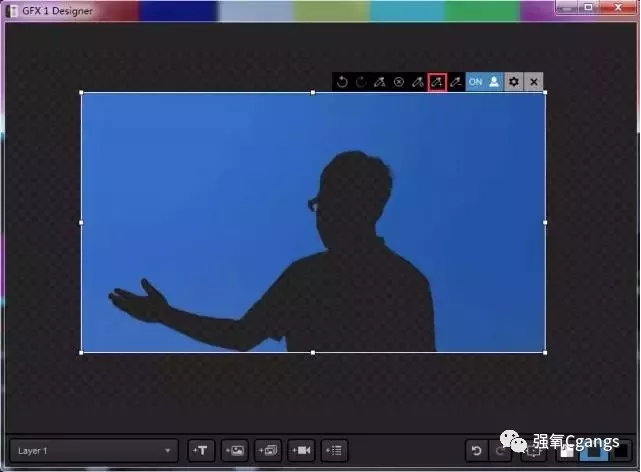This screenshot has height=472, width=641.
Task: Maximize the GFX 1 Designer window
Action: [588, 7]
